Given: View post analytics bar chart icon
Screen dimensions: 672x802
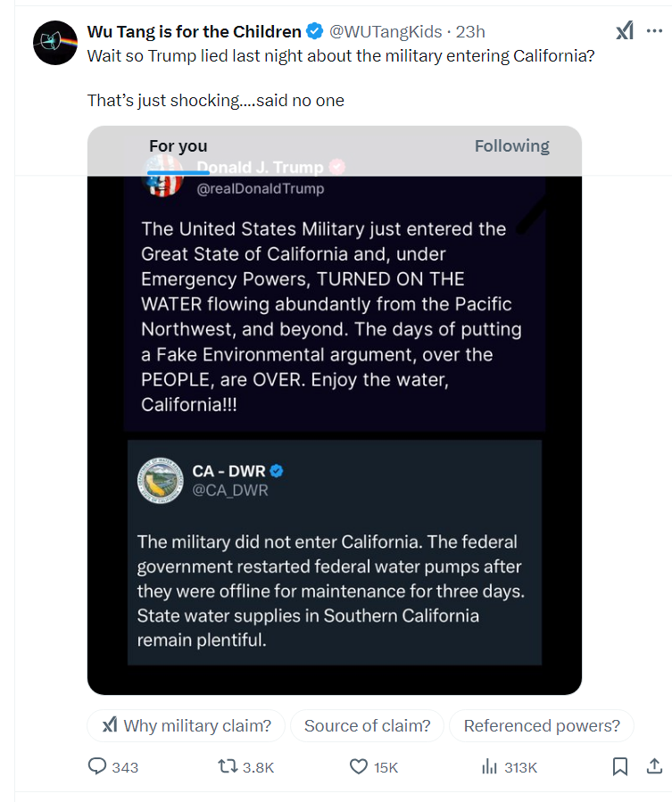Looking at the screenshot, I should (489, 766).
